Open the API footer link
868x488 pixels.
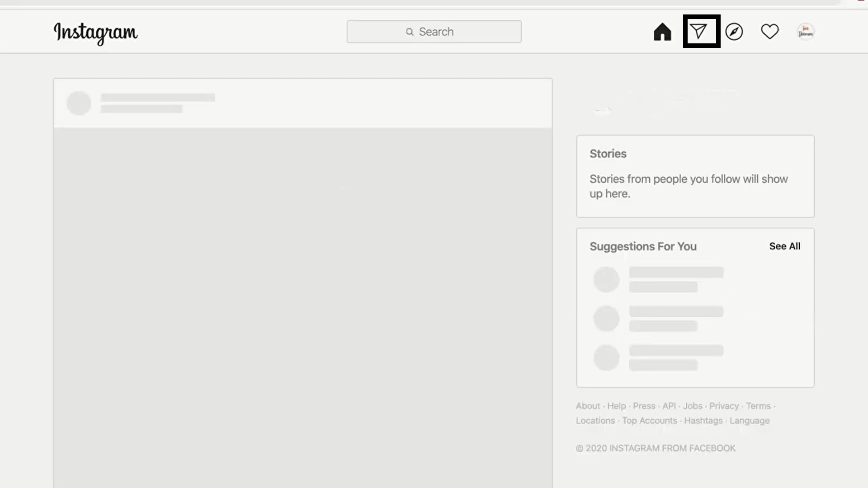coord(669,406)
